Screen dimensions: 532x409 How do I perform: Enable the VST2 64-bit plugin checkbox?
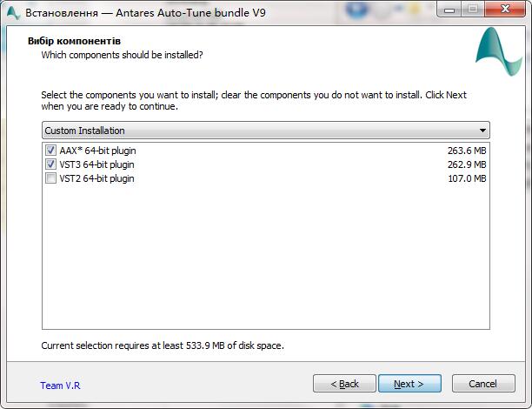coord(50,178)
